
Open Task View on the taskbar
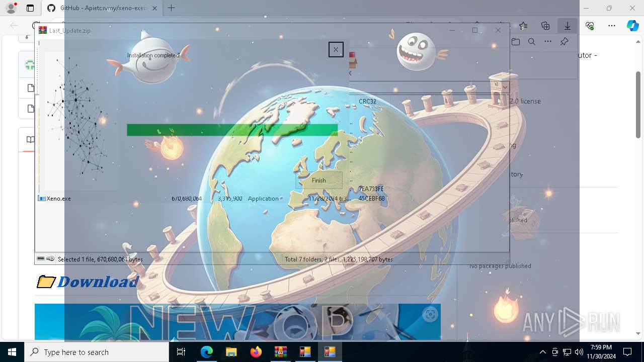coord(181,352)
